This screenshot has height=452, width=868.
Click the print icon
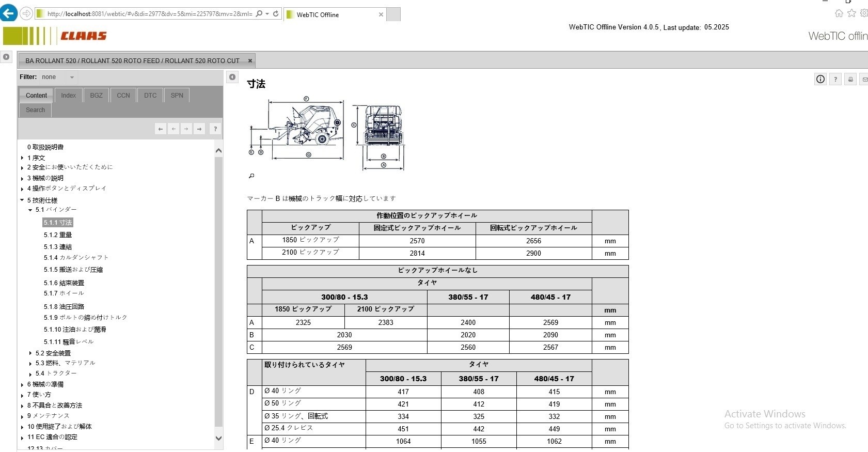tap(850, 79)
